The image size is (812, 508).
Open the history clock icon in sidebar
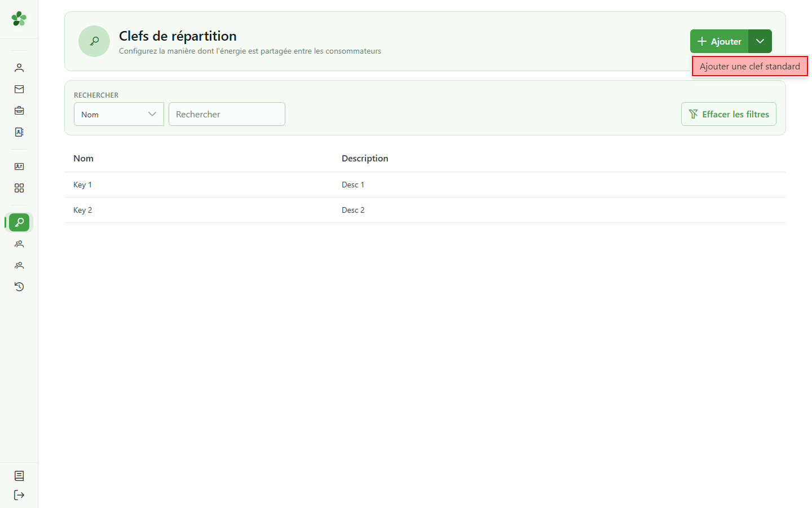[x=19, y=287]
